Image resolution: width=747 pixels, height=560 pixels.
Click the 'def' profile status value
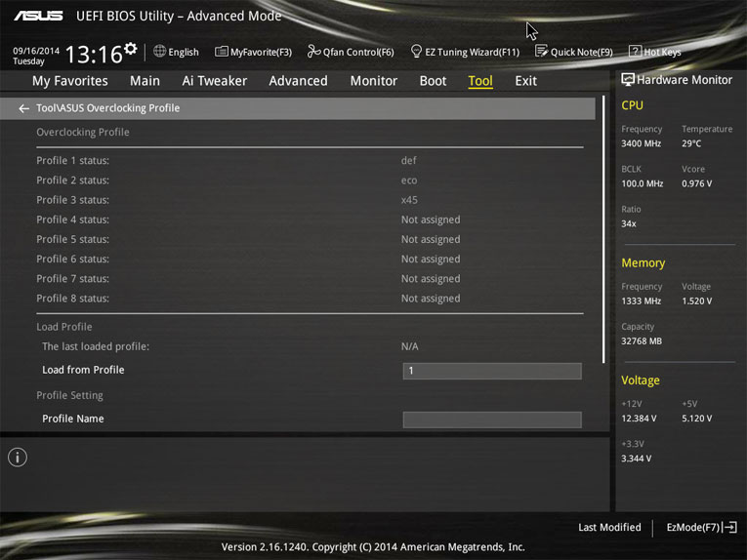click(409, 160)
